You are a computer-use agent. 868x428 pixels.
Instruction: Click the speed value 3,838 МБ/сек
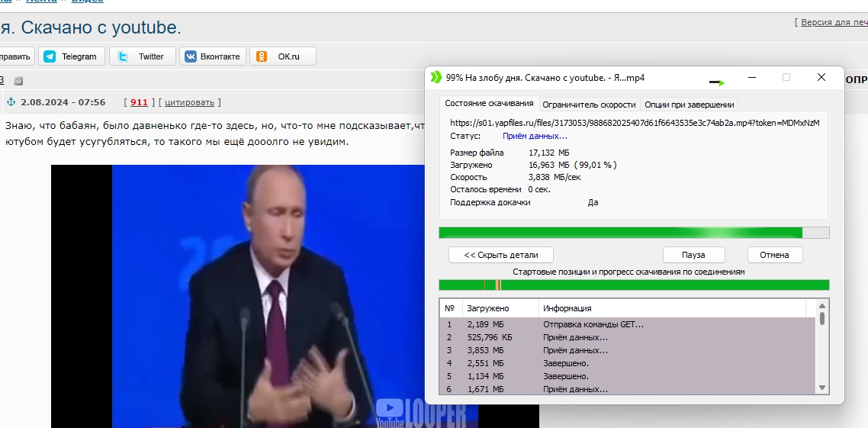click(x=555, y=177)
